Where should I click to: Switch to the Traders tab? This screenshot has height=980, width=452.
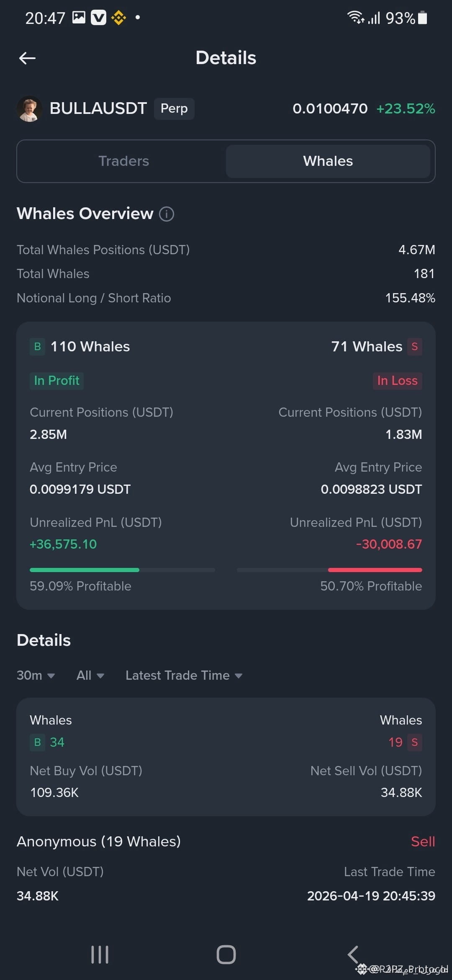(x=124, y=161)
